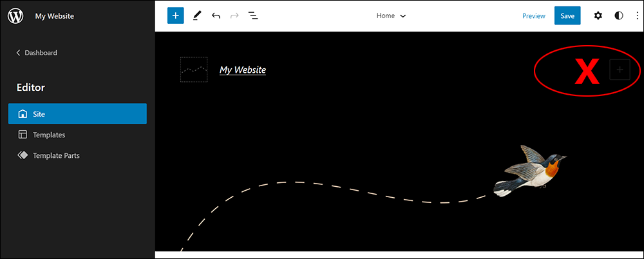Undo the last change
Screen dimensions: 644x259
(x=216, y=16)
